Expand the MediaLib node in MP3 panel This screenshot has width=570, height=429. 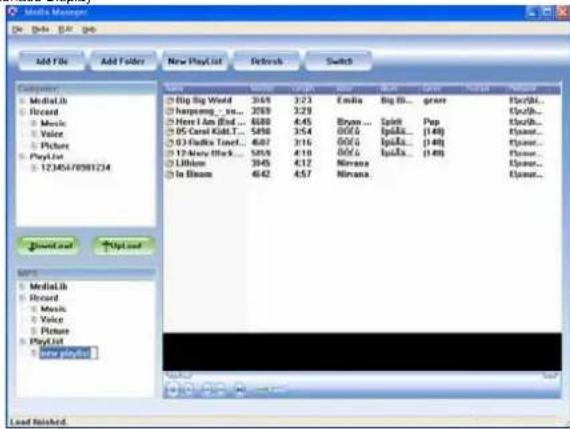[x=23, y=286]
